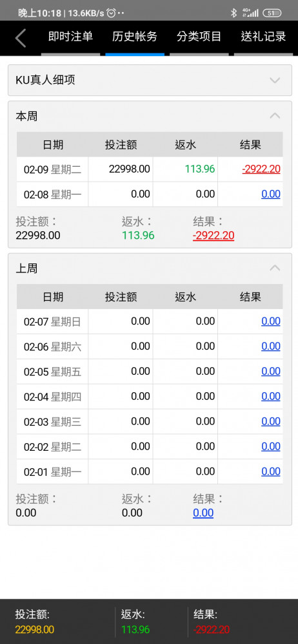Tap the 22998.00 bet amount for 02-09
The image size is (298, 644).
(130, 169)
